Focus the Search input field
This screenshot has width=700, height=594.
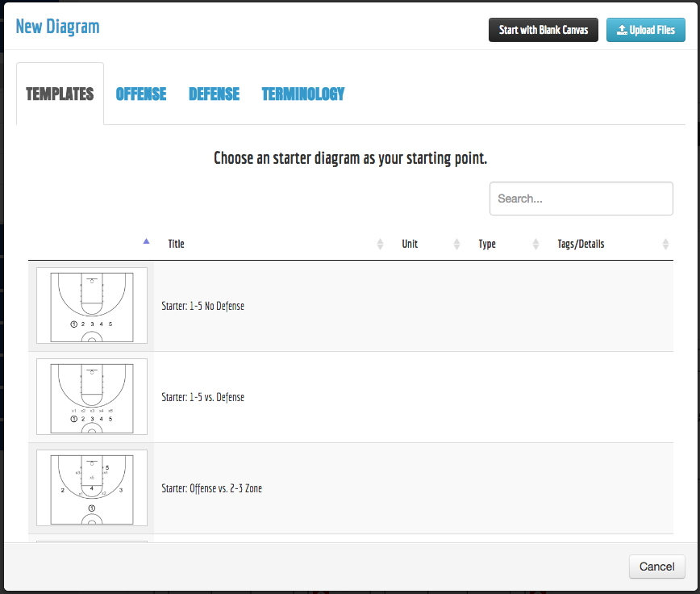pos(581,199)
